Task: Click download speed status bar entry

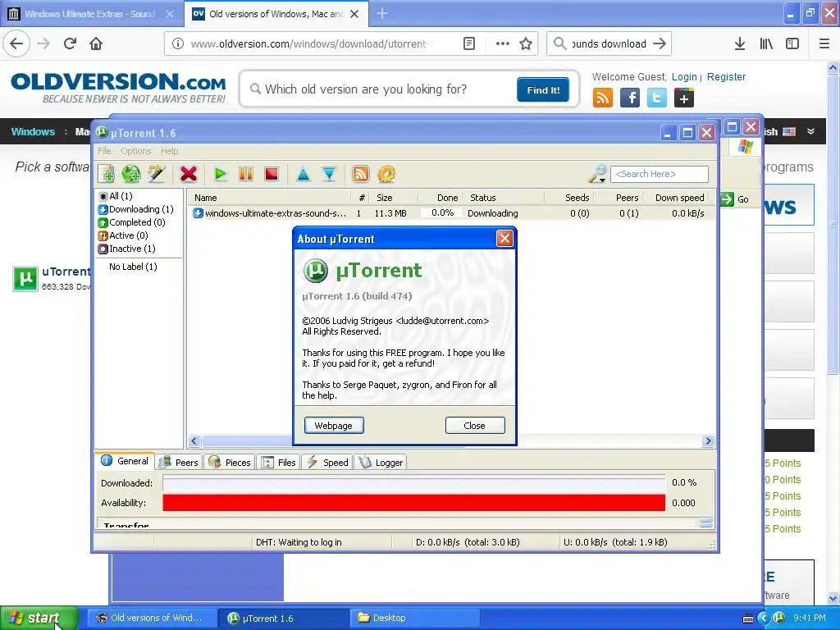Action: [x=468, y=542]
